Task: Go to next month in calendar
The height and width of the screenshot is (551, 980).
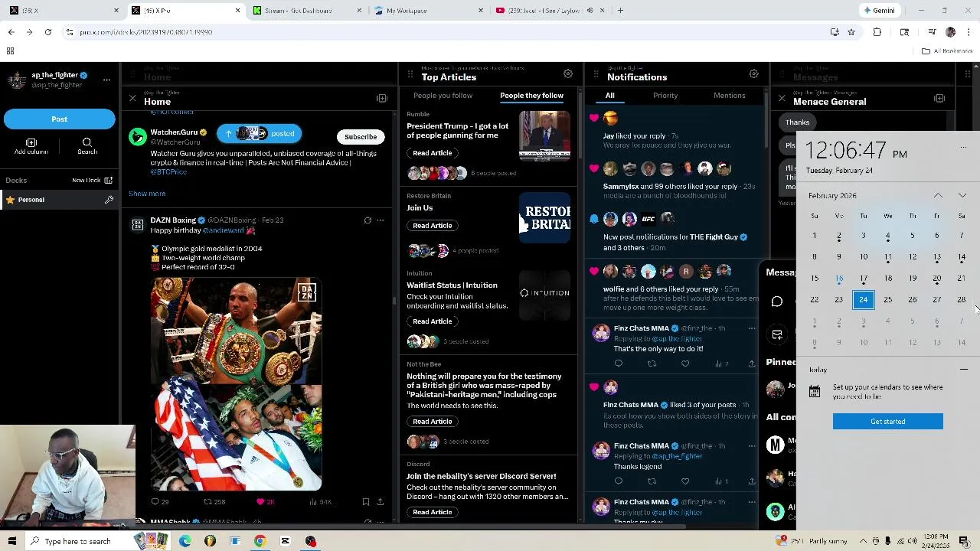Action: pos(962,196)
